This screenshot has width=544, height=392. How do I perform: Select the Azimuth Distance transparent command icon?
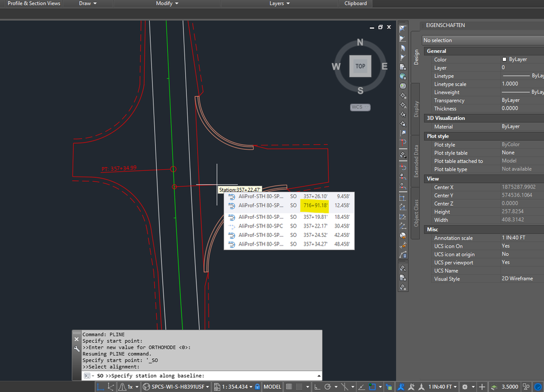click(x=402, y=48)
